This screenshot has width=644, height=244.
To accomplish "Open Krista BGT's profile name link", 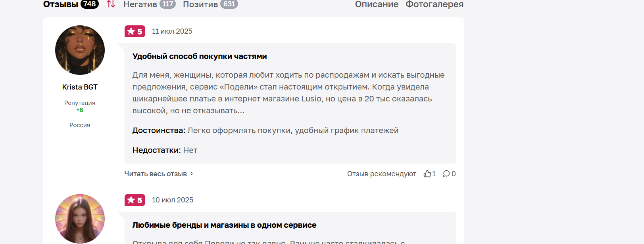I will [x=80, y=87].
